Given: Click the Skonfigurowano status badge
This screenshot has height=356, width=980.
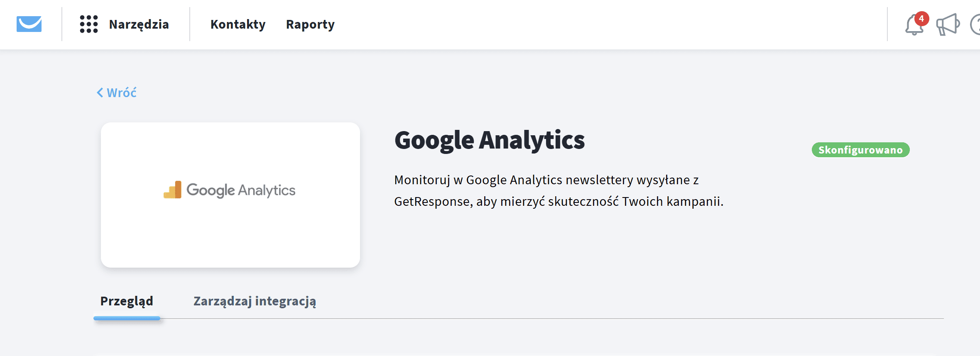Looking at the screenshot, I should click(x=860, y=150).
